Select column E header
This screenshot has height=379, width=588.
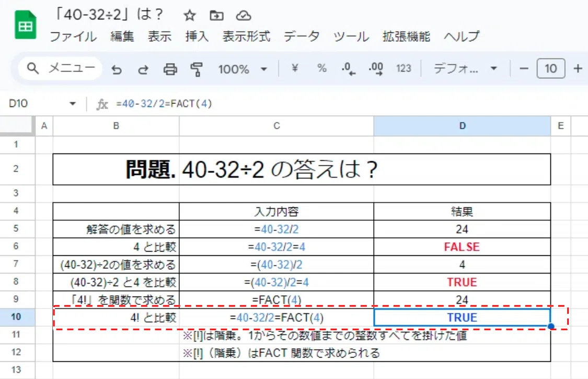pyautogui.click(x=561, y=126)
